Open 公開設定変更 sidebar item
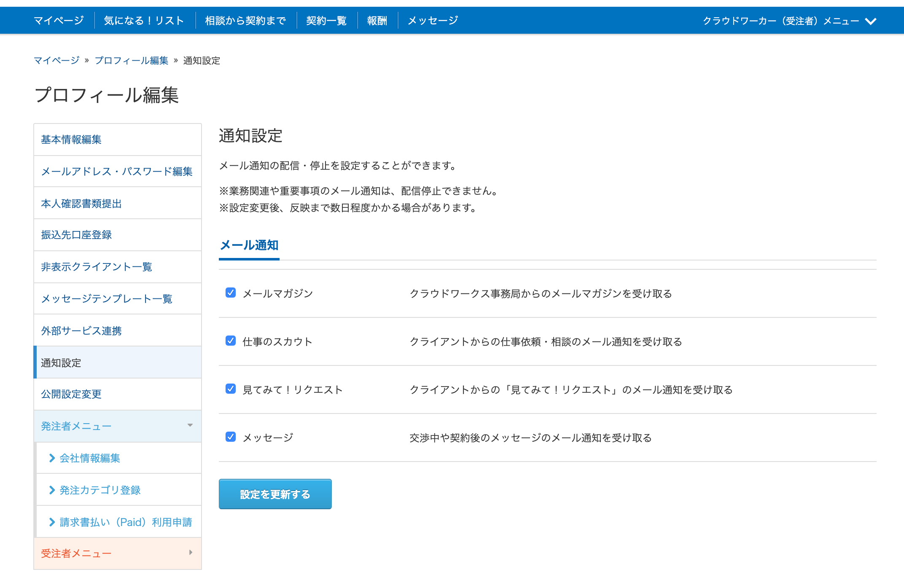 (71, 394)
